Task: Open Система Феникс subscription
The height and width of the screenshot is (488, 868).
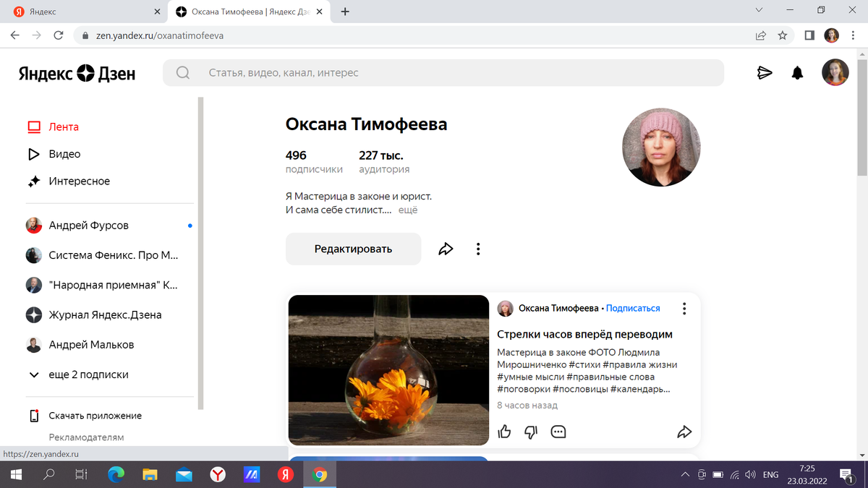Action: tap(102, 255)
